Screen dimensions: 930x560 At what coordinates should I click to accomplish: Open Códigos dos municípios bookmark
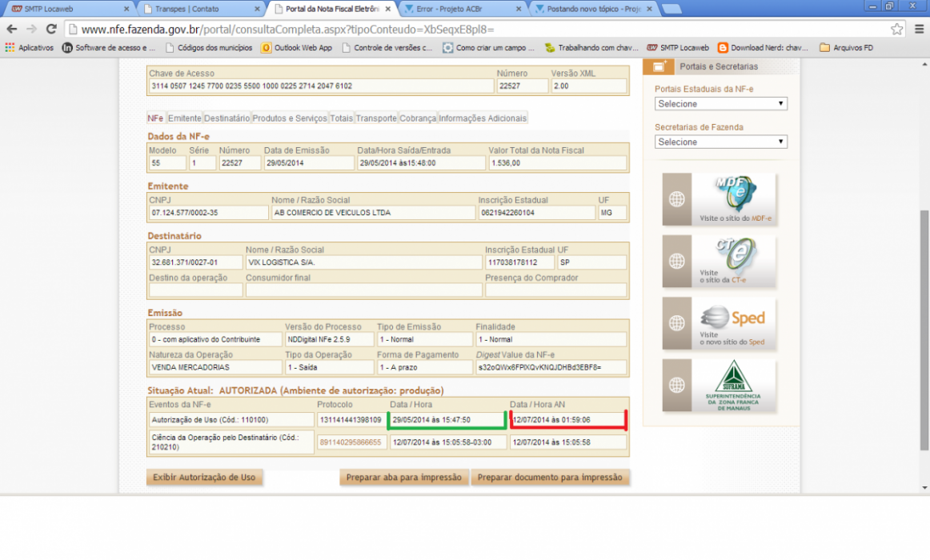(209, 48)
